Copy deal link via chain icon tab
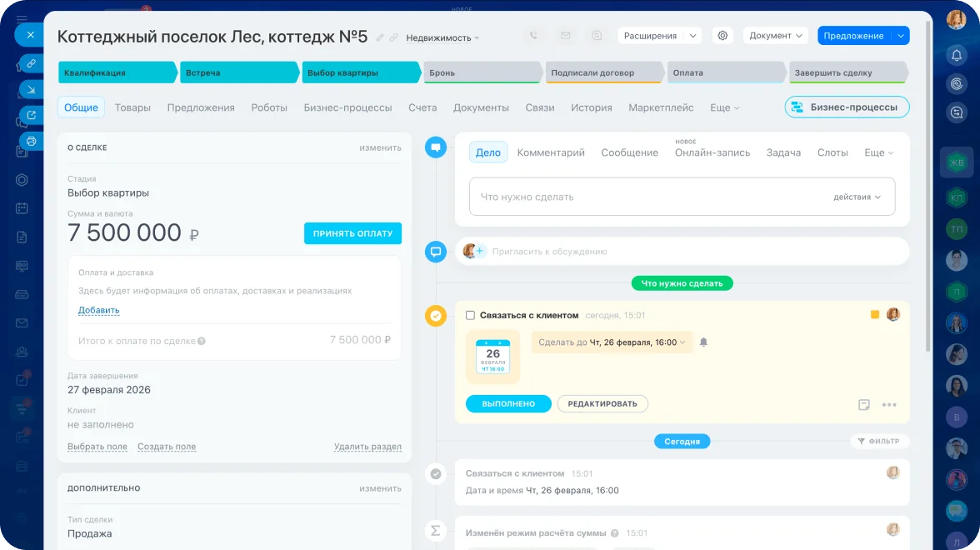980x550 pixels. [31, 63]
